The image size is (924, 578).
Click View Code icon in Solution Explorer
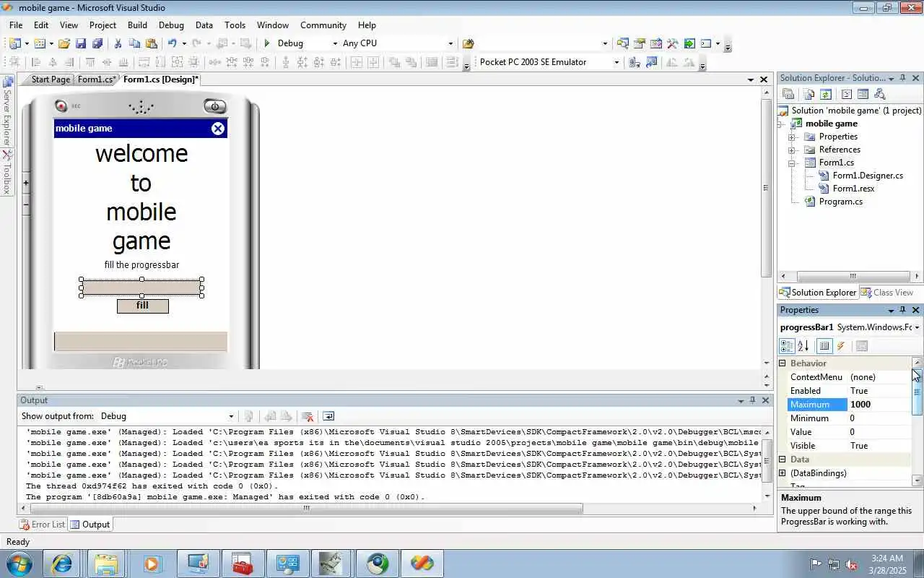pyautogui.click(x=847, y=94)
